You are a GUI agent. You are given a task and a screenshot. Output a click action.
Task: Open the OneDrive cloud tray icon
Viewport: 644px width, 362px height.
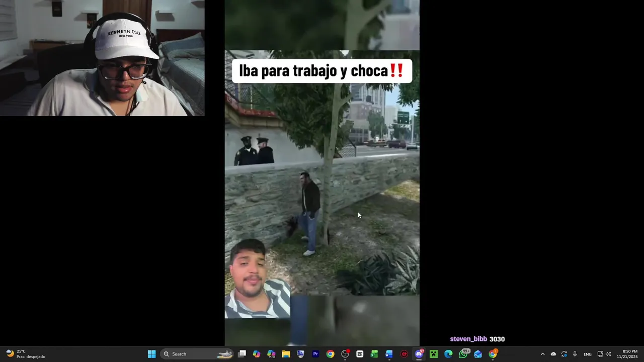point(553,354)
